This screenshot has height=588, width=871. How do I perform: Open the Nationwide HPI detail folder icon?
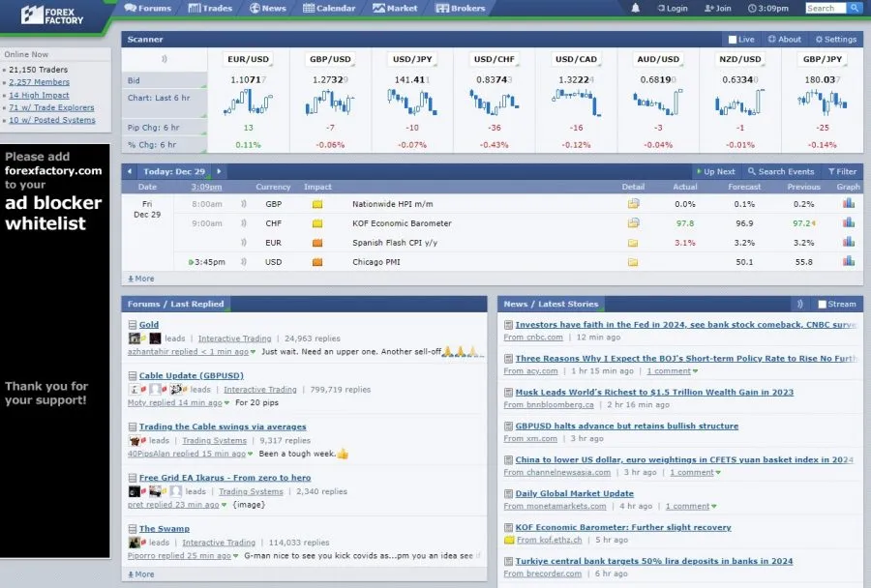click(x=633, y=204)
